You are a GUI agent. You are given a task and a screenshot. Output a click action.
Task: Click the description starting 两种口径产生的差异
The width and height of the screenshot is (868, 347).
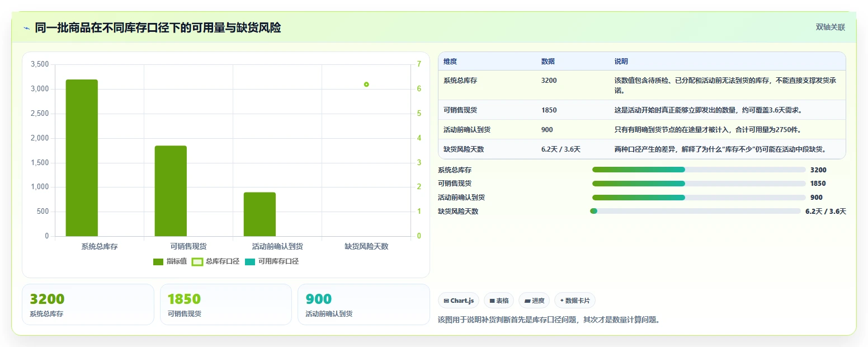click(720, 149)
